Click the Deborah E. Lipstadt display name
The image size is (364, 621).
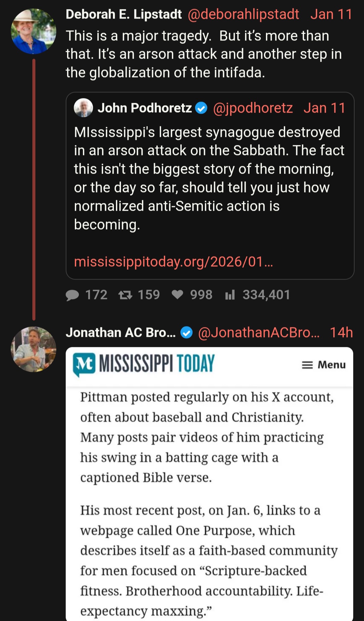click(x=124, y=14)
